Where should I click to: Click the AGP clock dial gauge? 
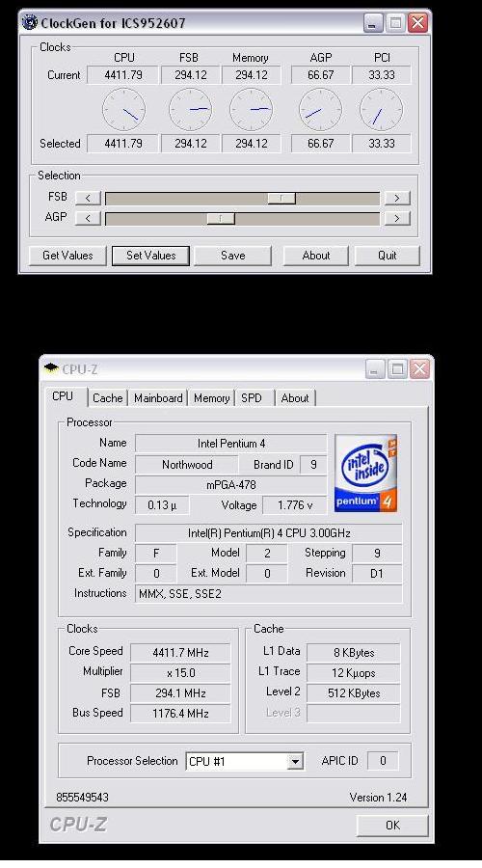pos(320,110)
